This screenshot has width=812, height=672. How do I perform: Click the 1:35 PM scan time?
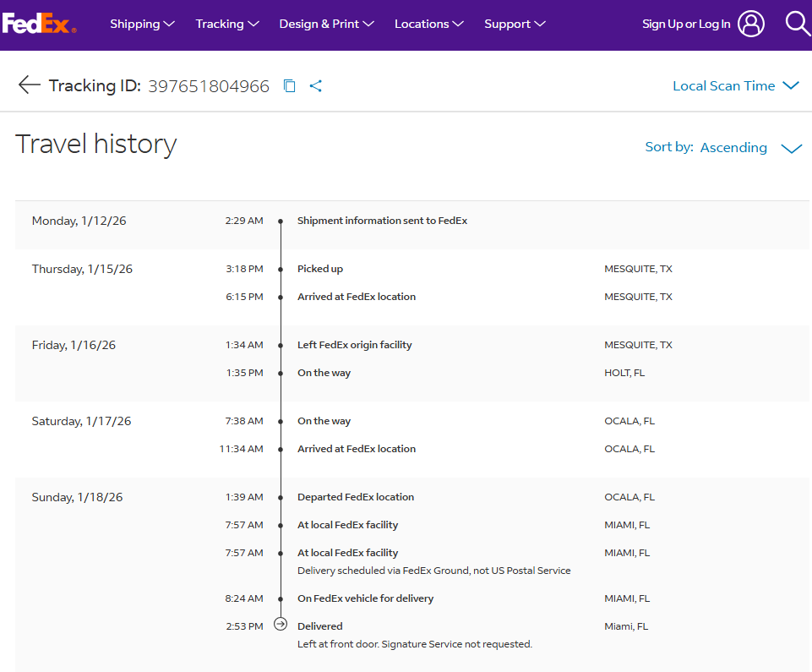[x=244, y=373]
